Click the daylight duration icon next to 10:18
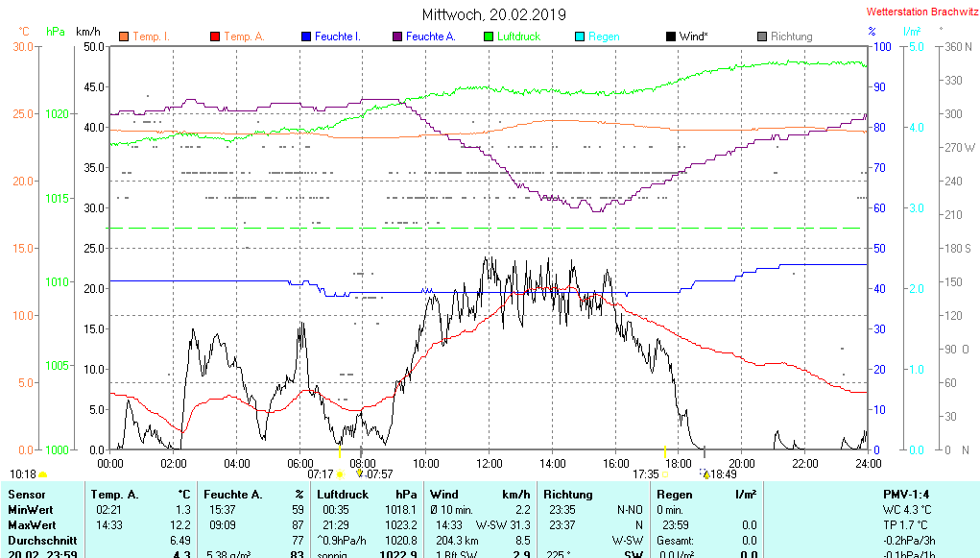This screenshot has width=980, height=558. tap(42, 474)
